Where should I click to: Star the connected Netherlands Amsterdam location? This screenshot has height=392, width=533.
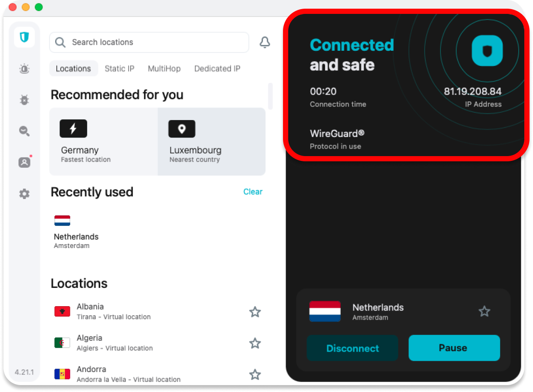pos(484,311)
